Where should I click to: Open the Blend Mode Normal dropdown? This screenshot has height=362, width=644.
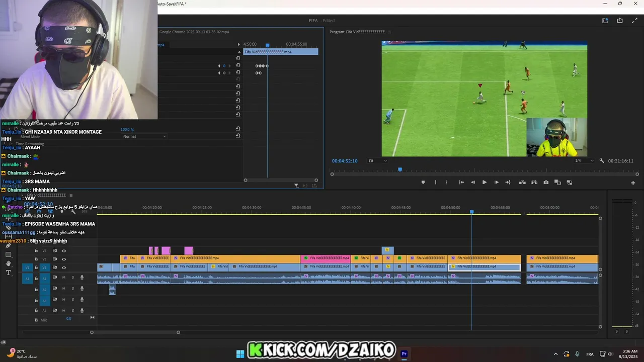tap(144, 136)
